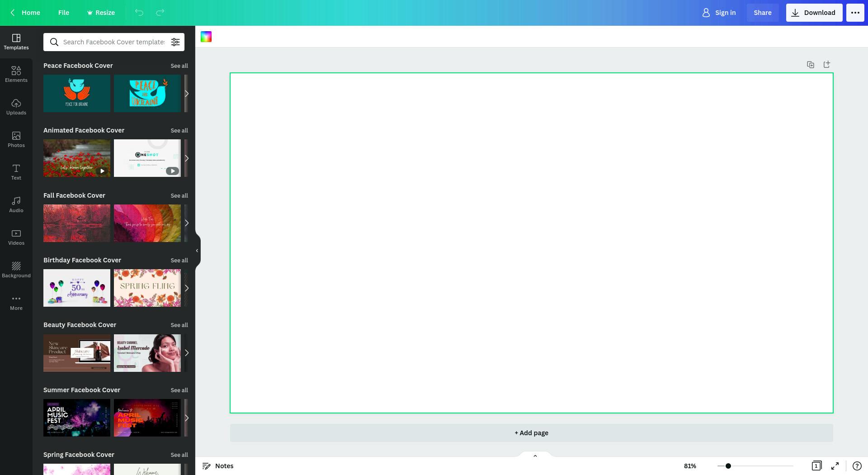
Task: Open the Photos sidebar tab
Action: click(16, 140)
